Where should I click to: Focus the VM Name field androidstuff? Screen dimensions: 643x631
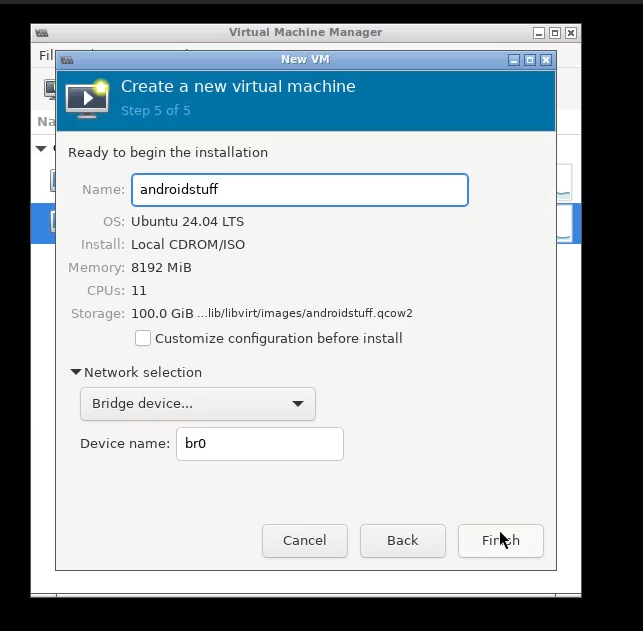(x=300, y=189)
